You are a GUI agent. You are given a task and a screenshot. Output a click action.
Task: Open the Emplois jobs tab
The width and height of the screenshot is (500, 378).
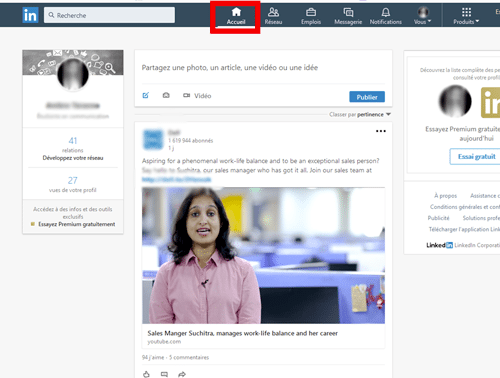[311, 16]
